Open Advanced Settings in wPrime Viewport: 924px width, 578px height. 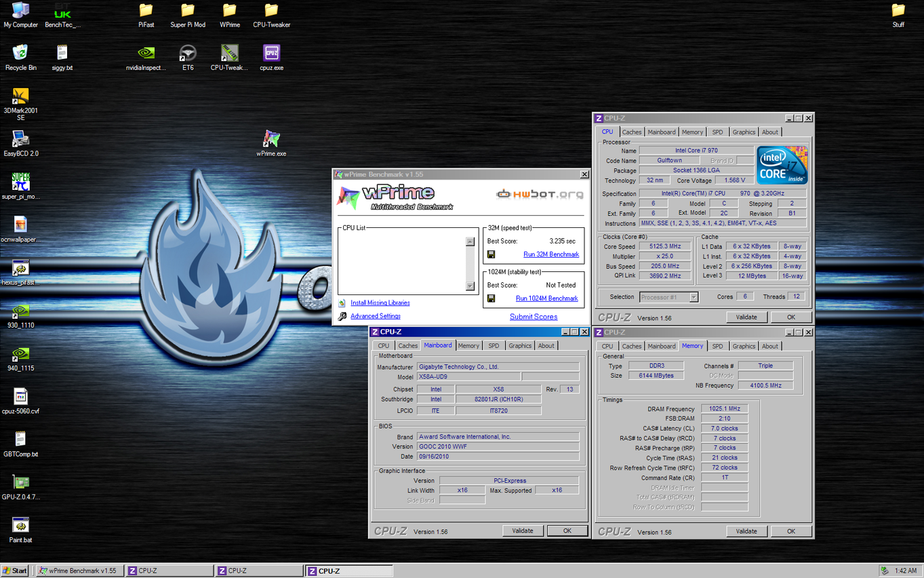[375, 316]
